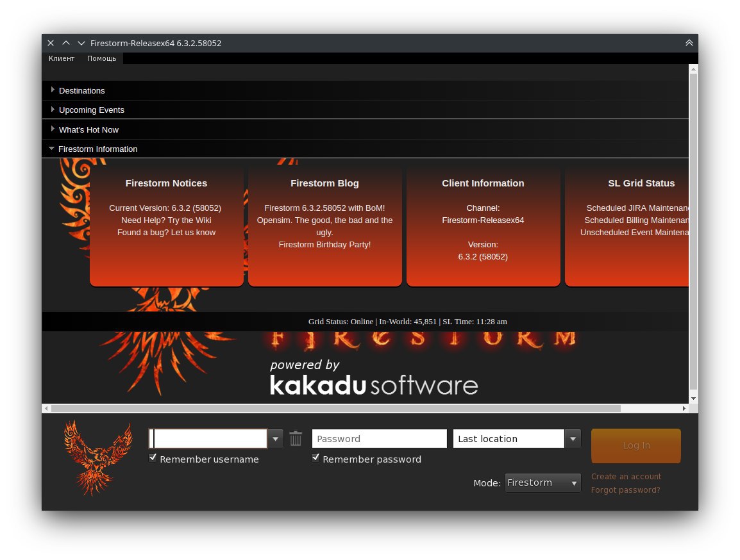Close the Firestorm window with X icon
This screenshot has height=560, width=740.
point(51,43)
